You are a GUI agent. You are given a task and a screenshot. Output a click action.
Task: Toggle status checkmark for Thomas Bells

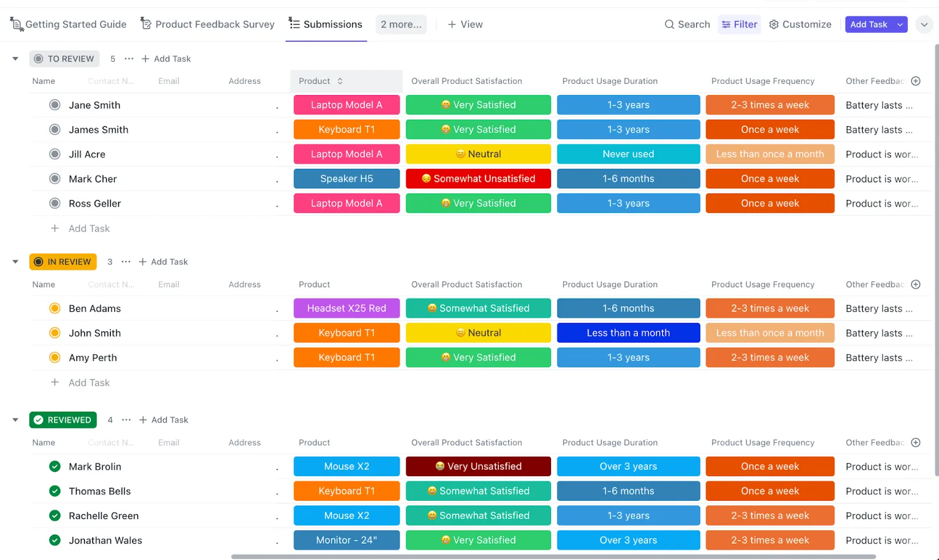(x=55, y=491)
